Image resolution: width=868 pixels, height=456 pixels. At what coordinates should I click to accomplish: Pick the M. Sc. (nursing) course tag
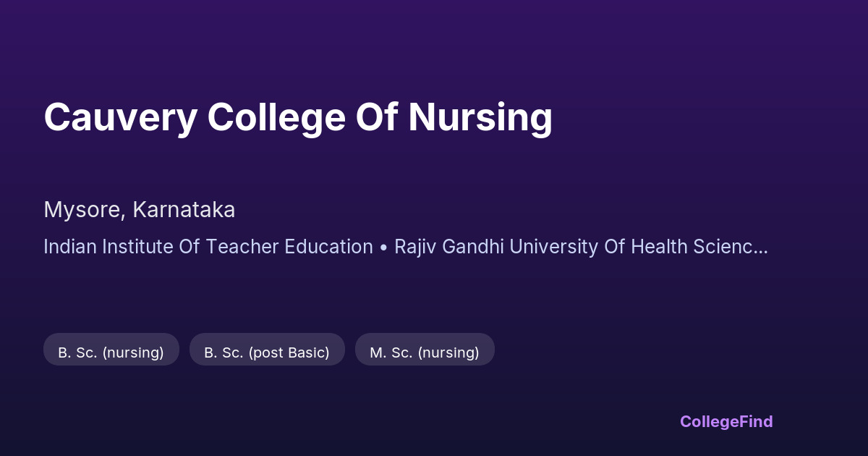tap(425, 352)
